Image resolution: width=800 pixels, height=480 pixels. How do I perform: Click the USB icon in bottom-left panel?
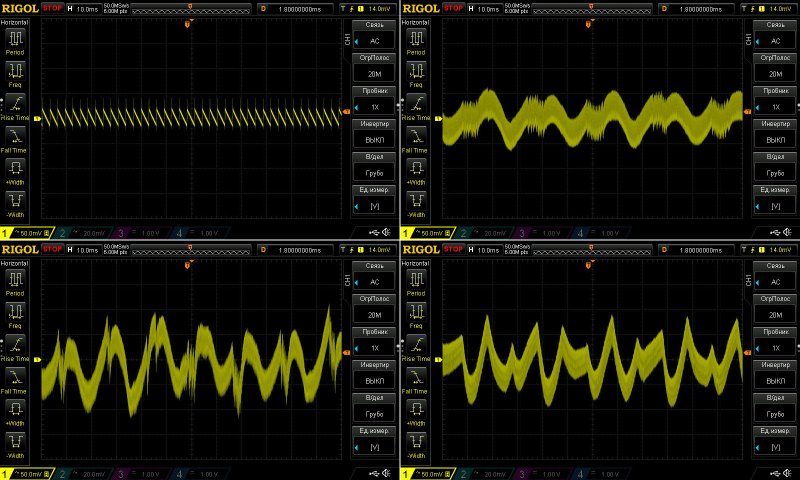point(373,472)
